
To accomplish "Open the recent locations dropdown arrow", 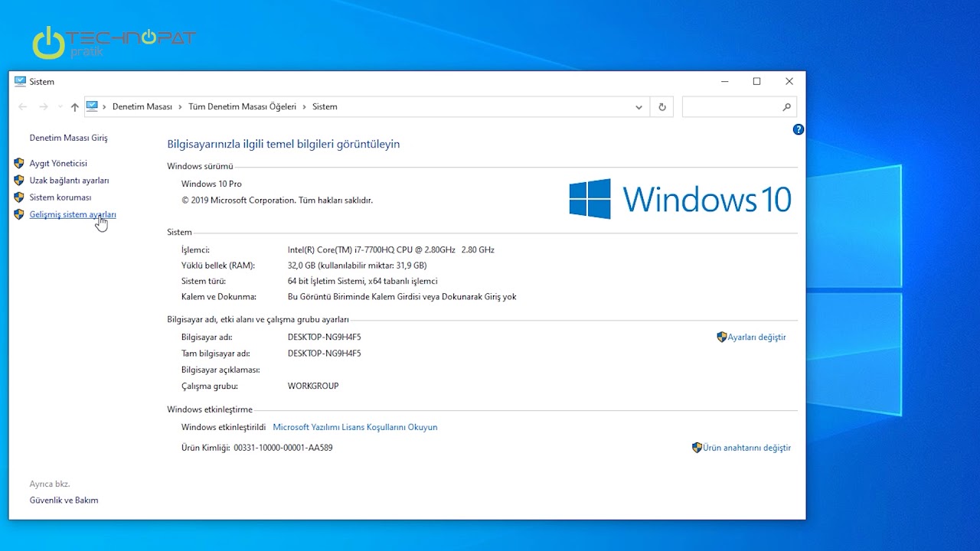I will tap(60, 107).
